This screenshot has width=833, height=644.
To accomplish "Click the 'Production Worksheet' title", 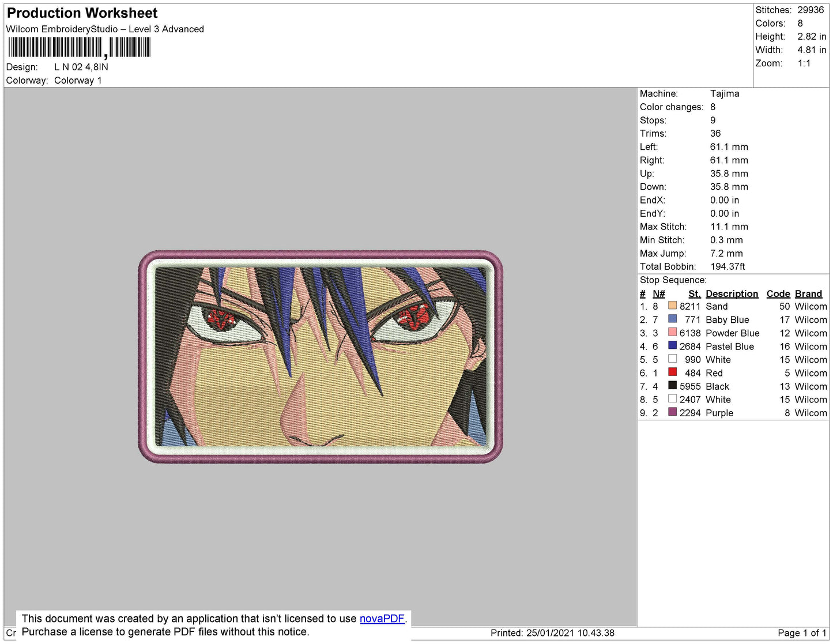I will point(82,13).
